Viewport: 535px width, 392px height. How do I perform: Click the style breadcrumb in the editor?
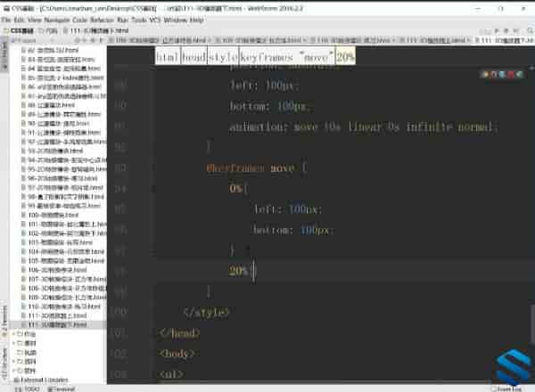point(223,56)
